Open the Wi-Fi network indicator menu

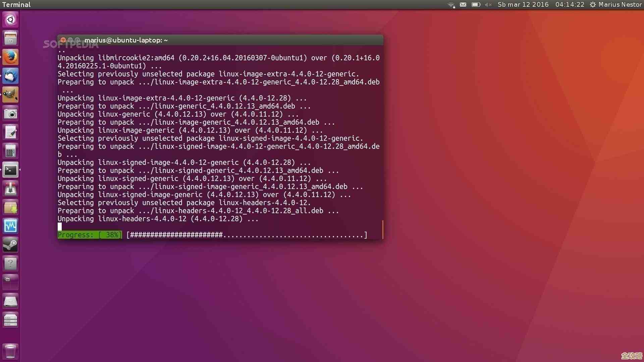pyautogui.click(x=451, y=5)
